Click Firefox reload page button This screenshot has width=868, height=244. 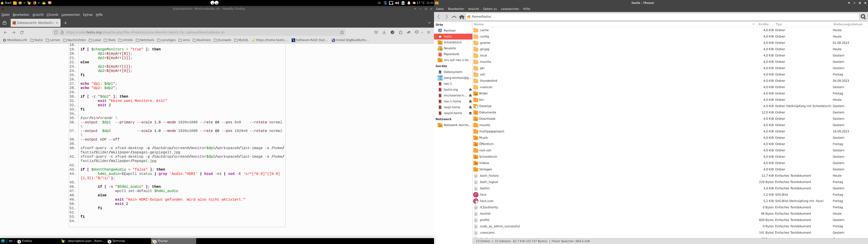click(22, 32)
